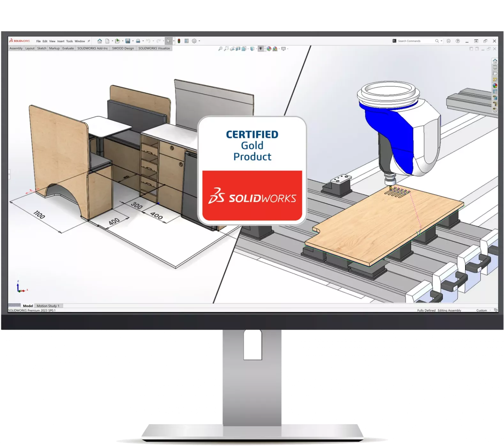504x447 pixels.
Task: Open File Properties list icon
Action: coord(187,41)
